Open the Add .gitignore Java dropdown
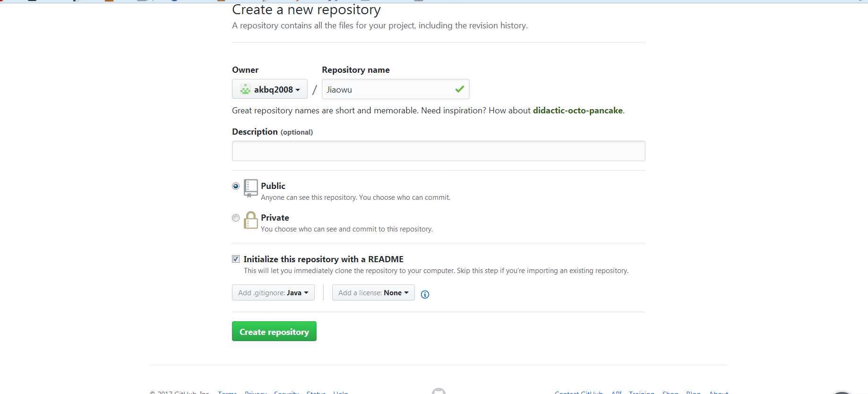Image resolution: width=868 pixels, height=394 pixels. [273, 292]
